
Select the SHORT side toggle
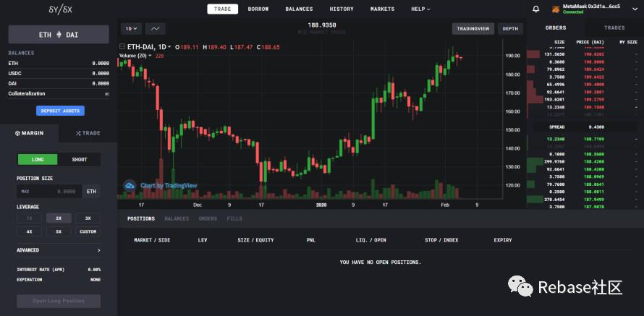click(x=80, y=160)
